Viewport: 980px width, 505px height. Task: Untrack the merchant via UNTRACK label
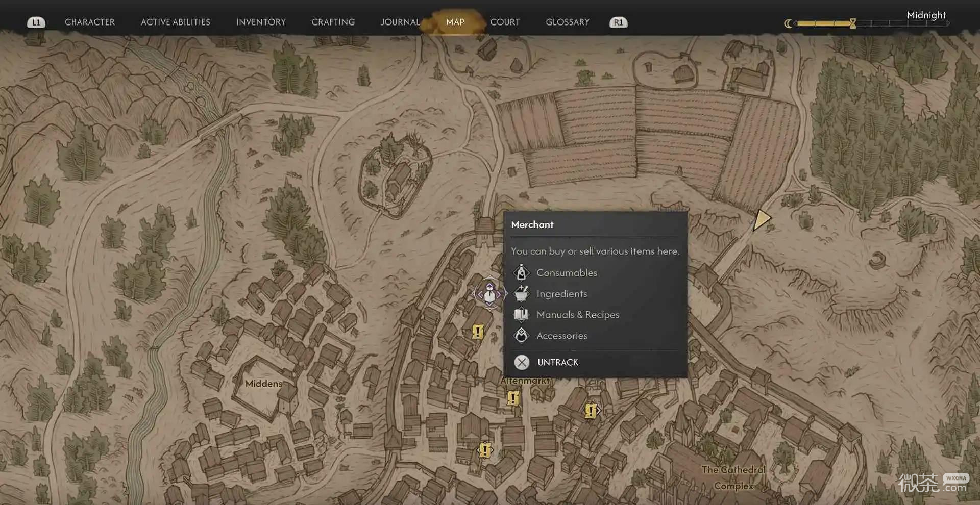point(558,362)
